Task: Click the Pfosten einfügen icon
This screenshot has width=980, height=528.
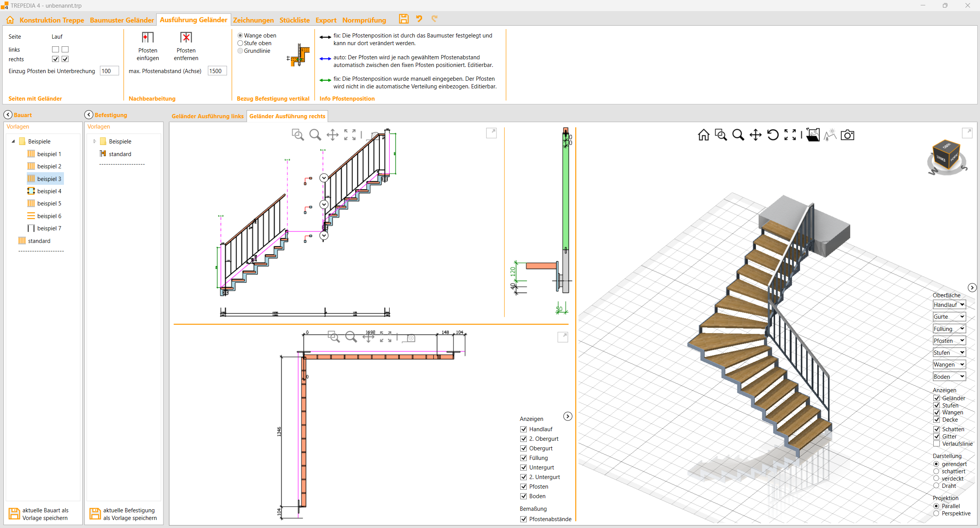Action: [x=147, y=37]
